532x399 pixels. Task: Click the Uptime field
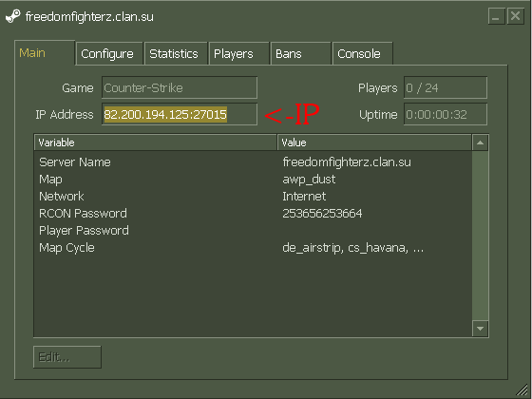446,114
